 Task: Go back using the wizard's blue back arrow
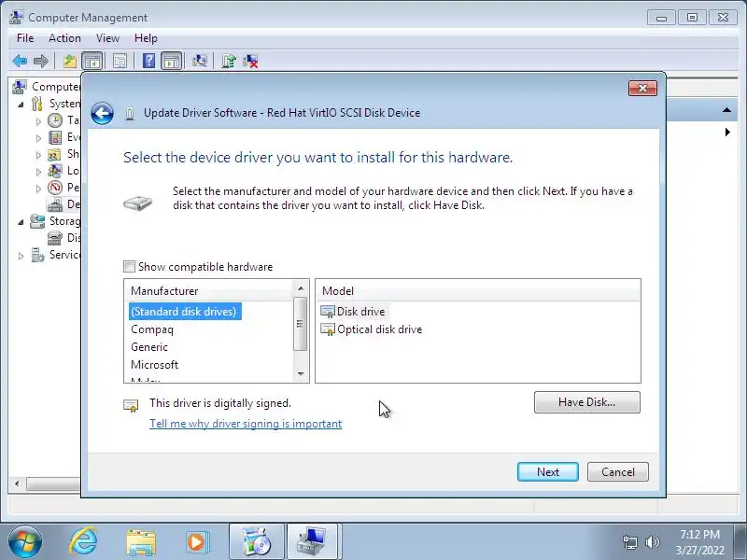coord(102,113)
